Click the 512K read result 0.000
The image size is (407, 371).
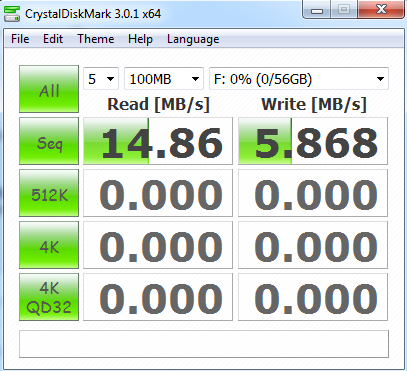(x=158, y=193)
